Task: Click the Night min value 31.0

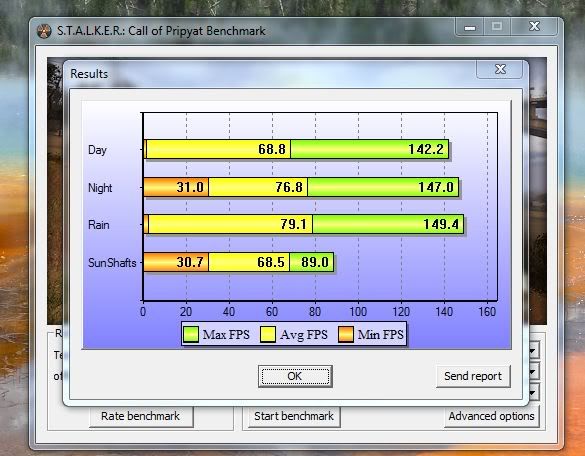Action: pos(190,187)
